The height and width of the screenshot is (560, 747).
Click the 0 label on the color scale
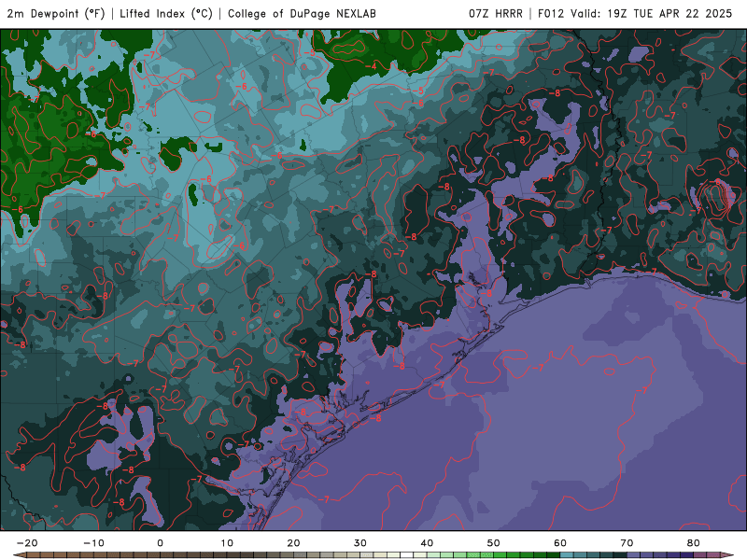point(160,543)
